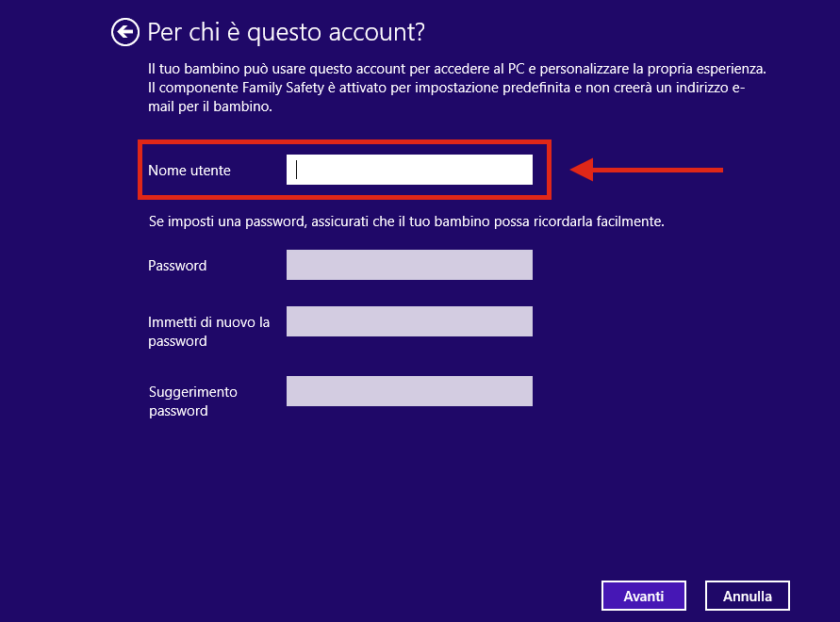Focus the Password input field
The width and height of the screenshot is (840, 622).
click(x=409, y=265)
